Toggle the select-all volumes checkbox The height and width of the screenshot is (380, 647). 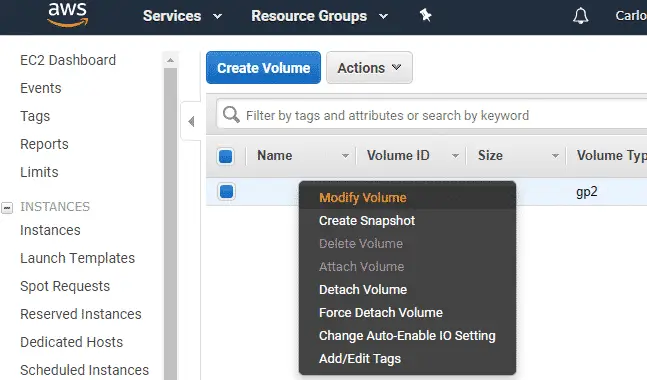tap(226, 156)
